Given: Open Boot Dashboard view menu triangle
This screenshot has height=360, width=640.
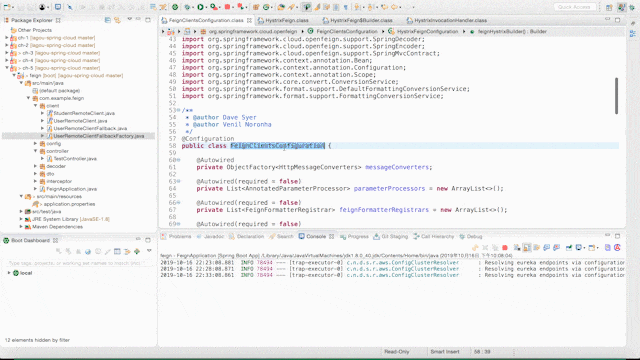Looking at the screenshot, I should (149, 251).
